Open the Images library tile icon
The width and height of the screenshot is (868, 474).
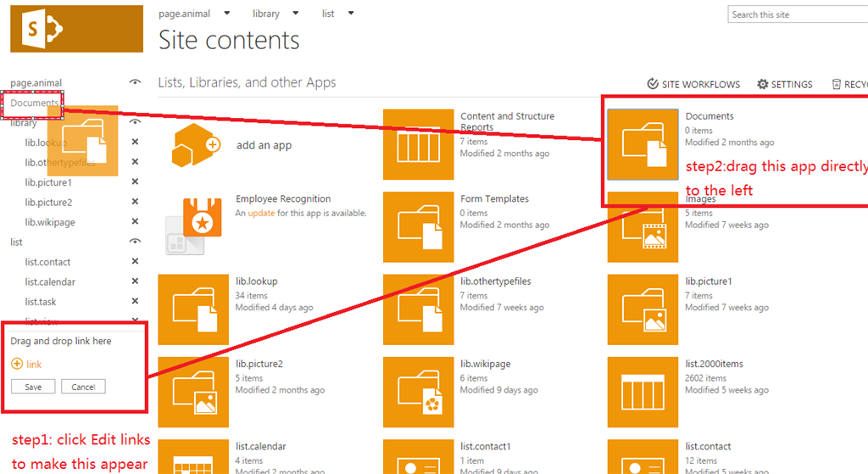[x=643, y=227]
